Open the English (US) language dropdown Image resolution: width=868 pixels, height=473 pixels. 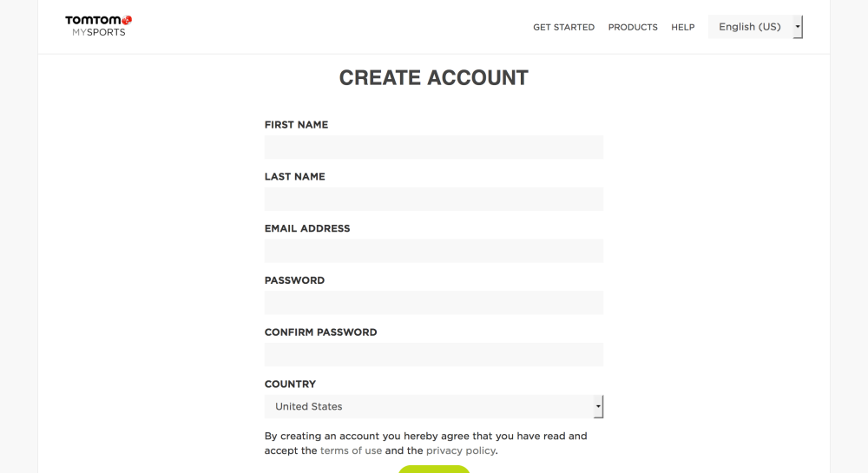[x=755, y=27]
